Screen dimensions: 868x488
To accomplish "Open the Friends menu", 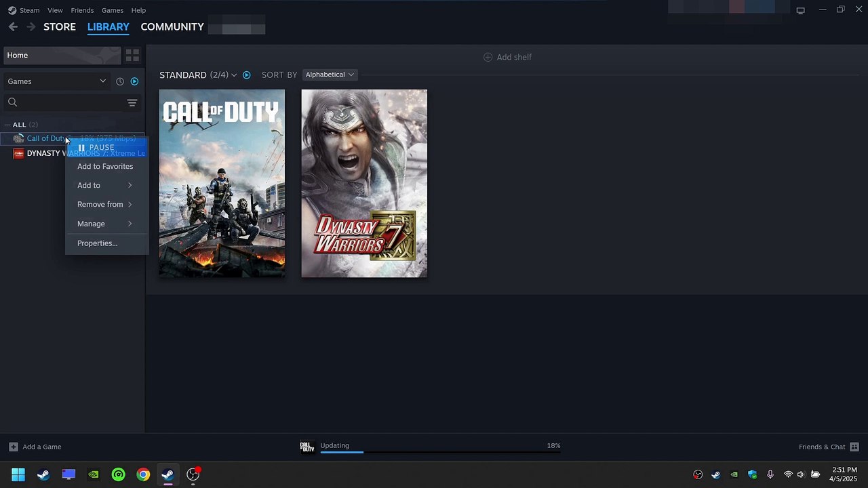I will pos(82,10).
